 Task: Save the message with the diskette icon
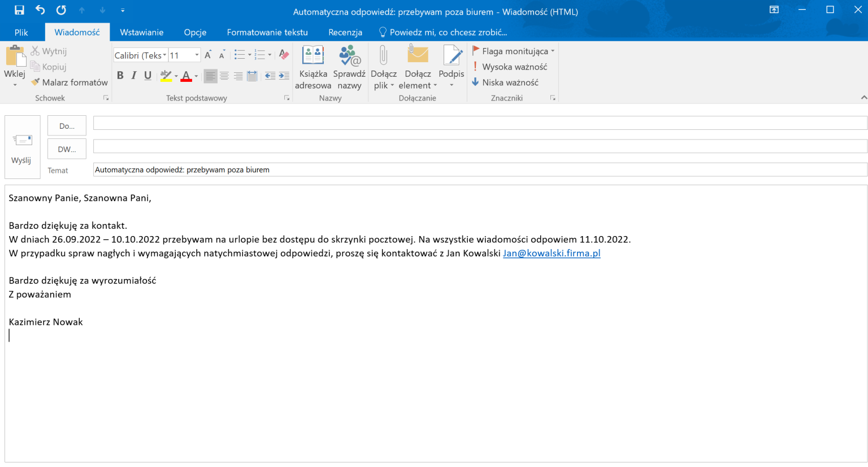point(19,10)
